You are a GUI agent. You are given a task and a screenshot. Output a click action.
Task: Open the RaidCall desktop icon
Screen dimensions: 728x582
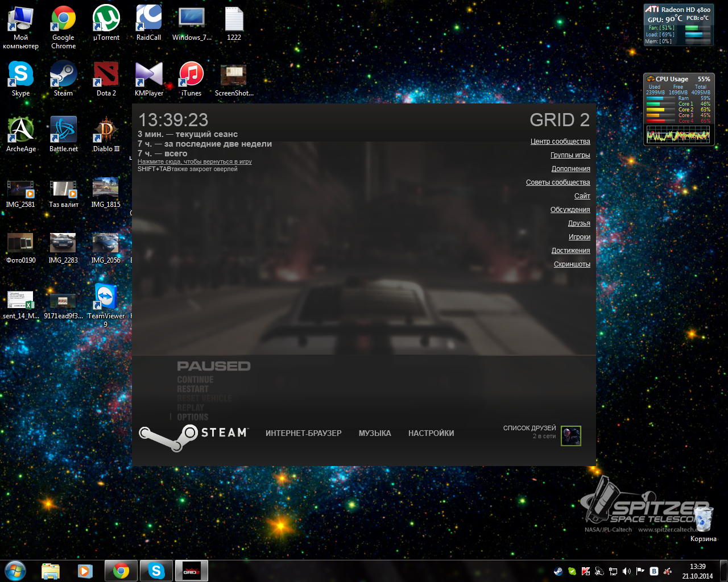pyautogui.click(x=148, y=23)
